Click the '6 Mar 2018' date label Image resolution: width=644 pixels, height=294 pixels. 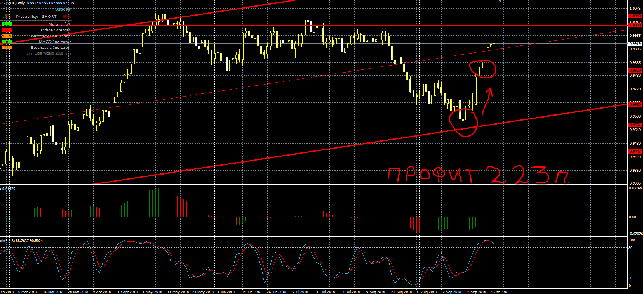coord(27,292)
